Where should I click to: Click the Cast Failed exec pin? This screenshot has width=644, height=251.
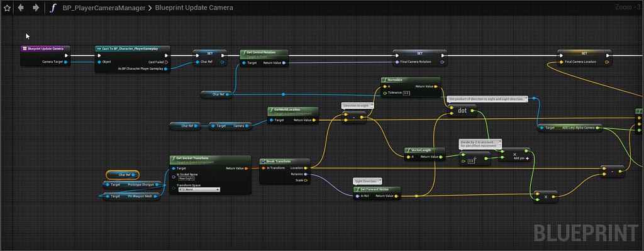pos(166,62)
